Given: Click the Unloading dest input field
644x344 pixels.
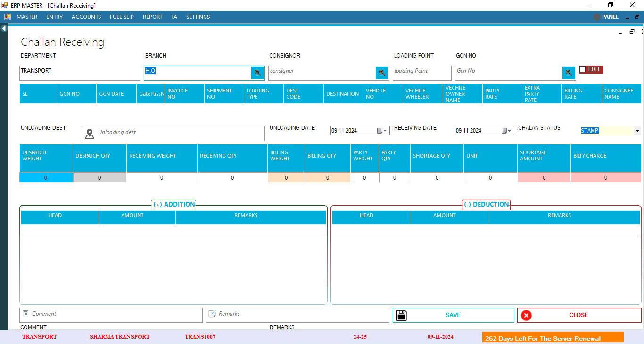Looking at the screenshot, I should click(x=173, y=134).
